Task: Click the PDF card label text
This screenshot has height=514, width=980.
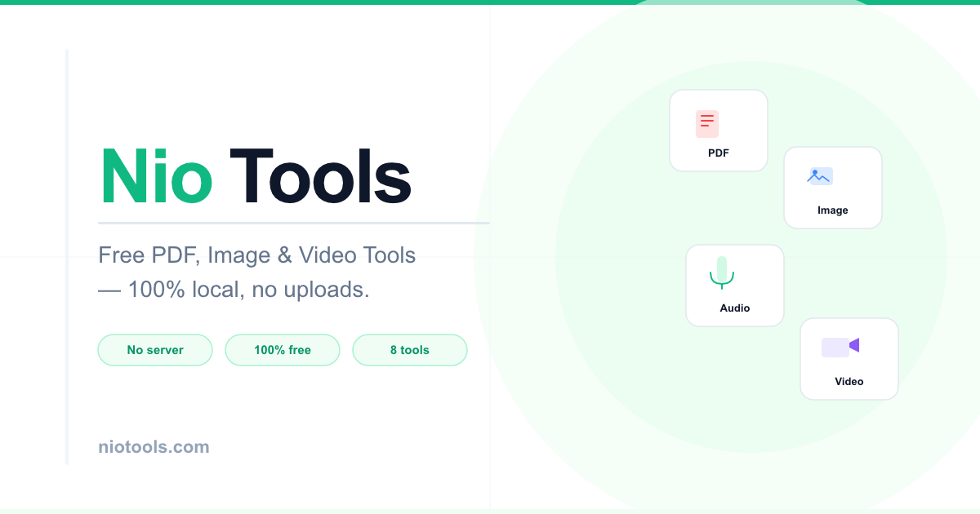Action: pyautogui.click(x=719, y=153)
